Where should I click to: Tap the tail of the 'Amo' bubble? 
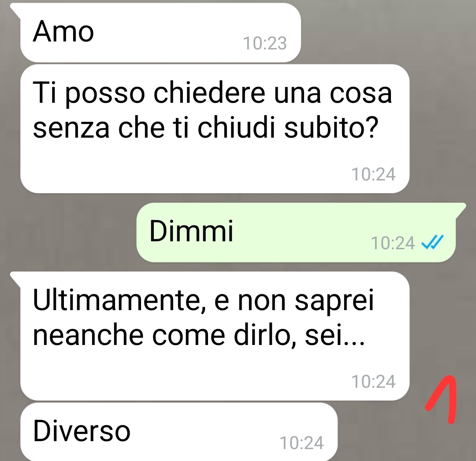coord(16,10)
